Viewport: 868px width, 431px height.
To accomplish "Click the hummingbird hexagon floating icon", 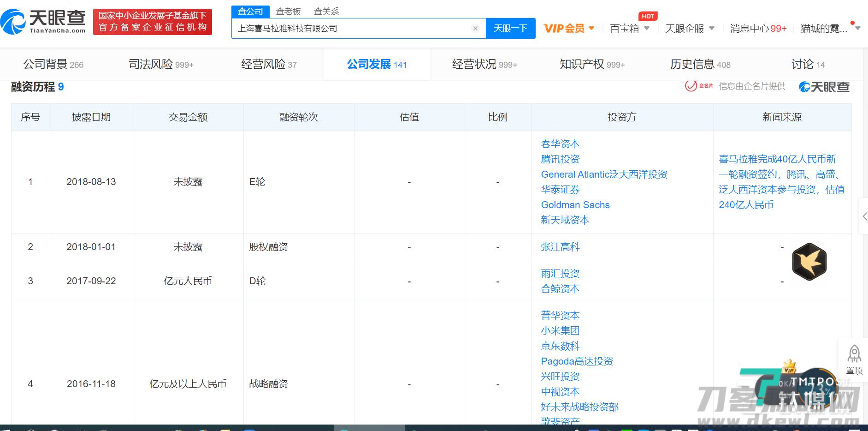I will click(809, 262).
